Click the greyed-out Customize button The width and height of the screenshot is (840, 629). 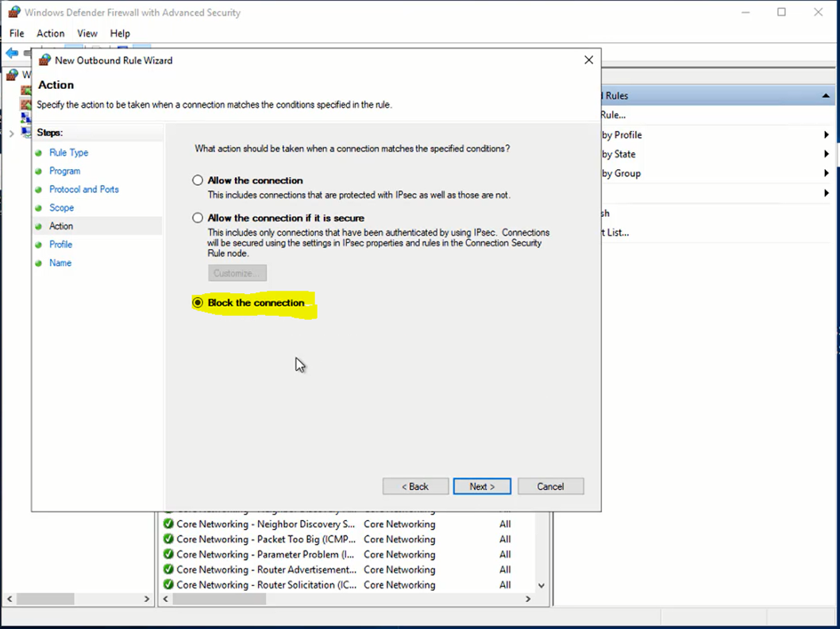tap(237, 273)
